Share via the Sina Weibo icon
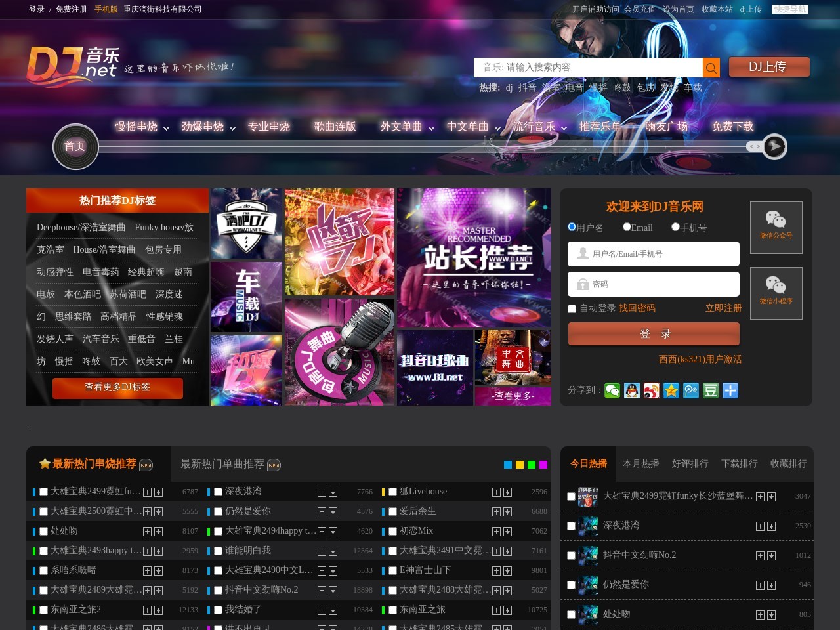Viewport: 840px width, 630px height. 652,390
